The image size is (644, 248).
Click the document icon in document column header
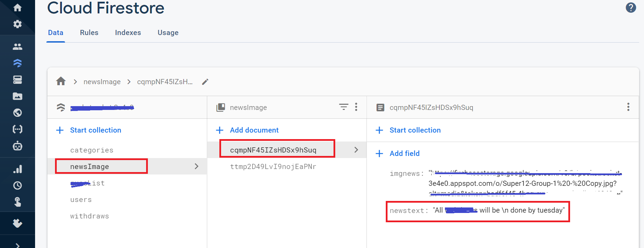tap(380, 108)
